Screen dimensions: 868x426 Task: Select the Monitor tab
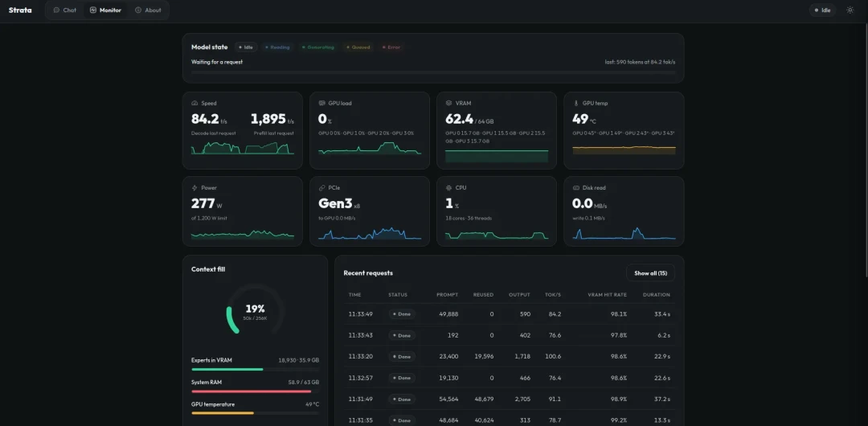105,10
